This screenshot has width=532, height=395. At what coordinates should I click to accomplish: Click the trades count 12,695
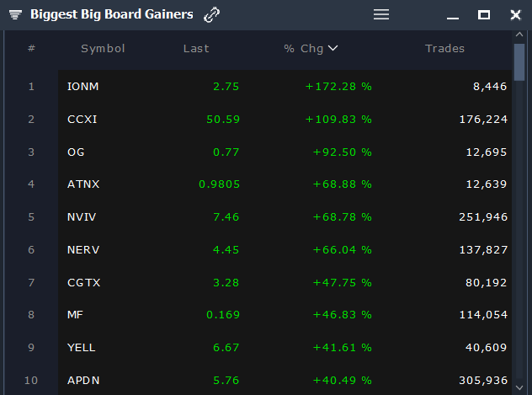(487, 152)
